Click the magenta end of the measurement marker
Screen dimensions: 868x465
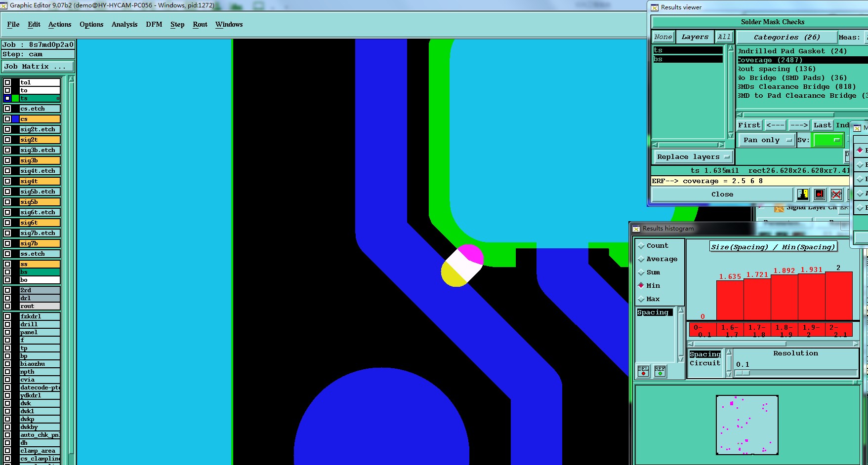click(472, 253)
